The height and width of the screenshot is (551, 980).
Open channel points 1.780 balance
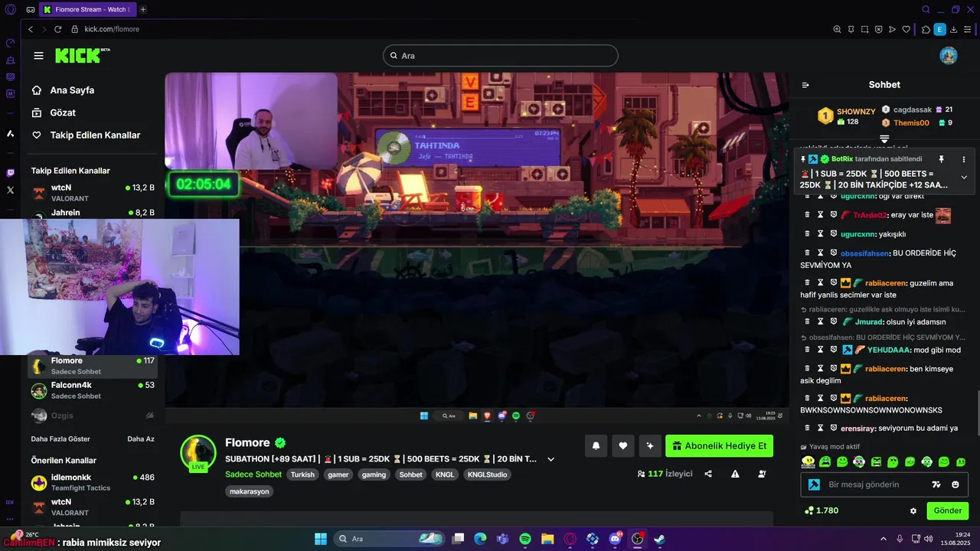tap(822, 510)
